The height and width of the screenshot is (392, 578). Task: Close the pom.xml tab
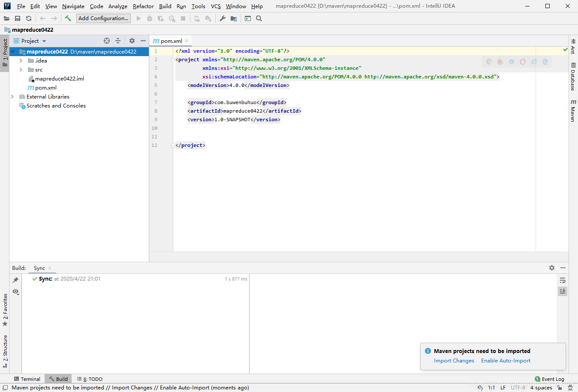coord(187,41)
